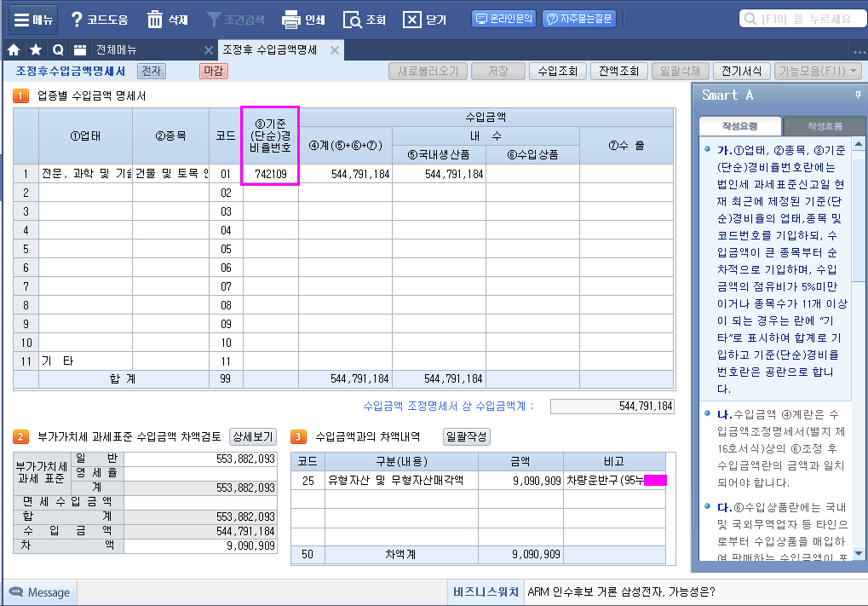The height and width of the screenshot is (606, 868).
Task: Select row 1 ④계 amount 544,791,184
Action: 346,175
